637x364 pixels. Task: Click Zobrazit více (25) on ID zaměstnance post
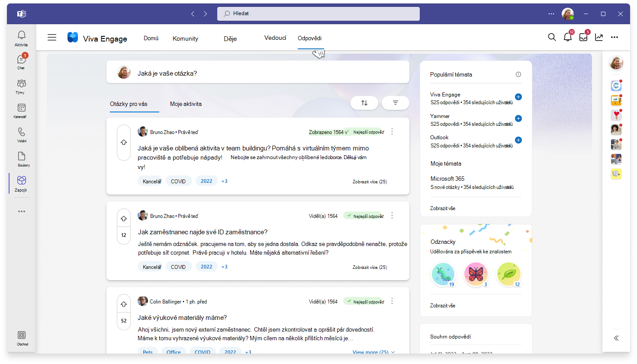click(370, 267)
